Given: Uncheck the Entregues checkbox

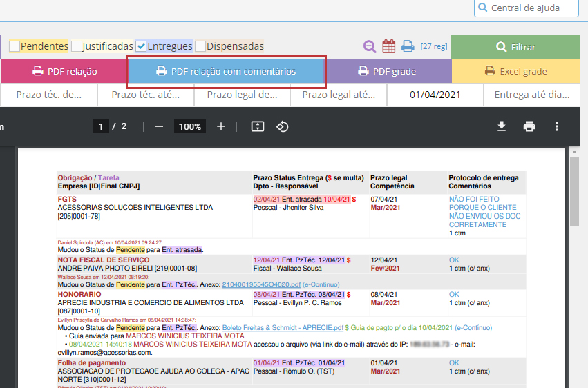Looking at the screenshot, I should tap(141, 46).
